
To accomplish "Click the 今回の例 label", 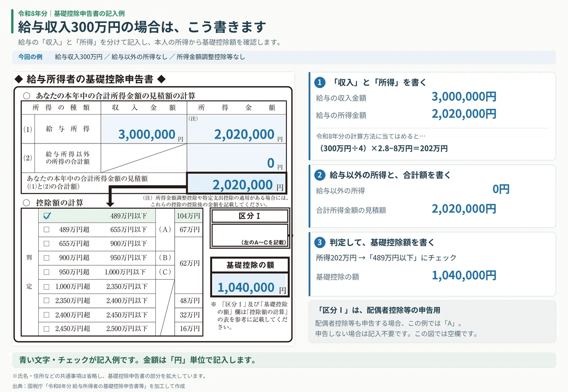I will [x=30, y=57].
